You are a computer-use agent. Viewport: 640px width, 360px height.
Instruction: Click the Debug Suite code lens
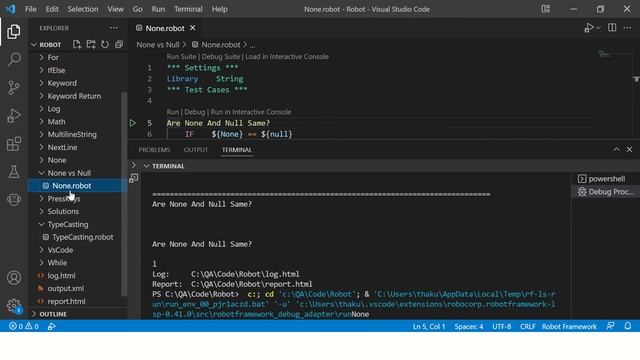click(220, 57)
